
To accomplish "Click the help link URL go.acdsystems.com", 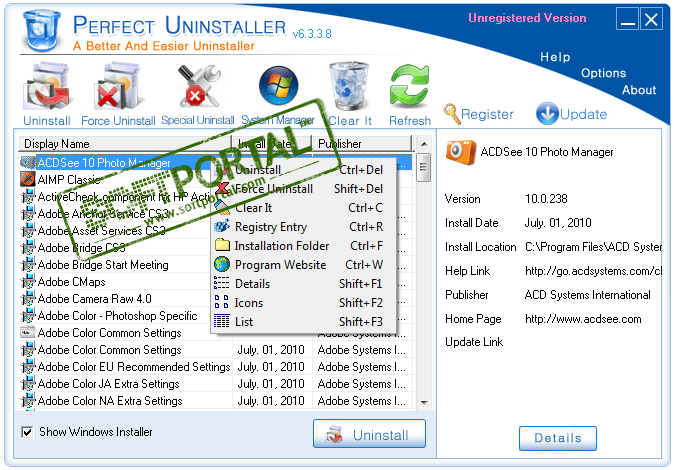I will 593,271.
